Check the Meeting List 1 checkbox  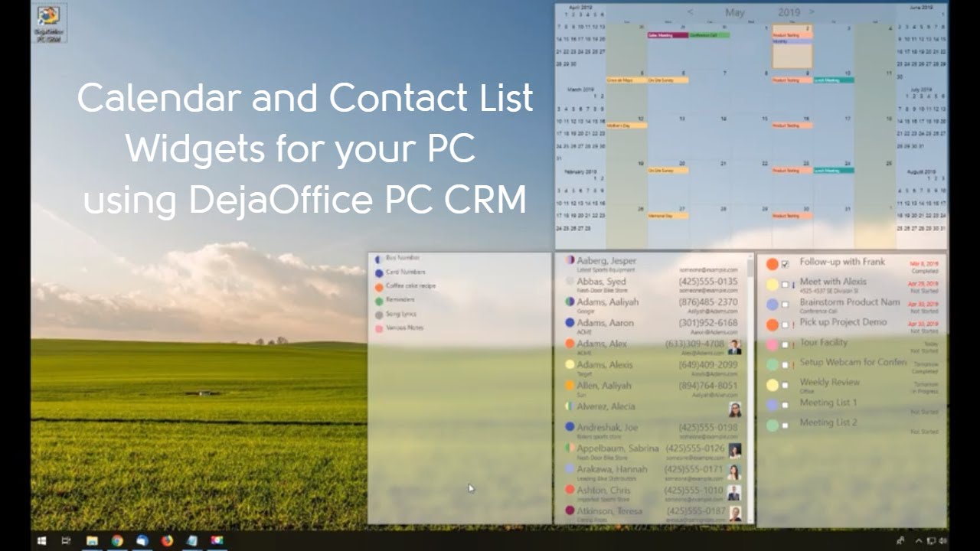point(785,405)
